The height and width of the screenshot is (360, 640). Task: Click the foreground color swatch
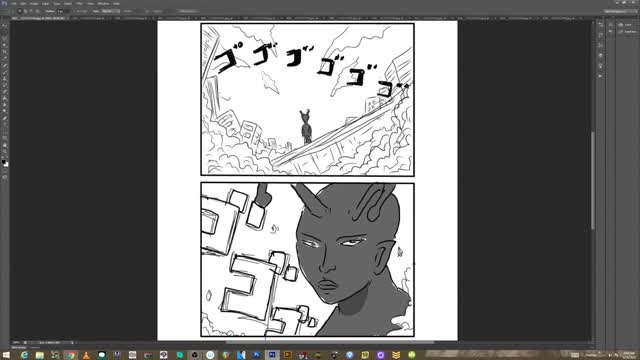(4, 162)
